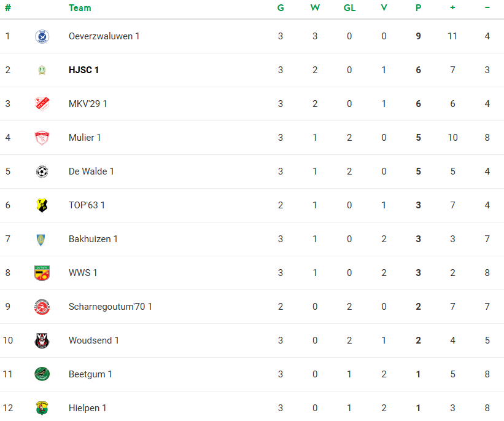This screenshot has width=504, height=421.
Task: Click the GL column header
Action: point(349,8)
